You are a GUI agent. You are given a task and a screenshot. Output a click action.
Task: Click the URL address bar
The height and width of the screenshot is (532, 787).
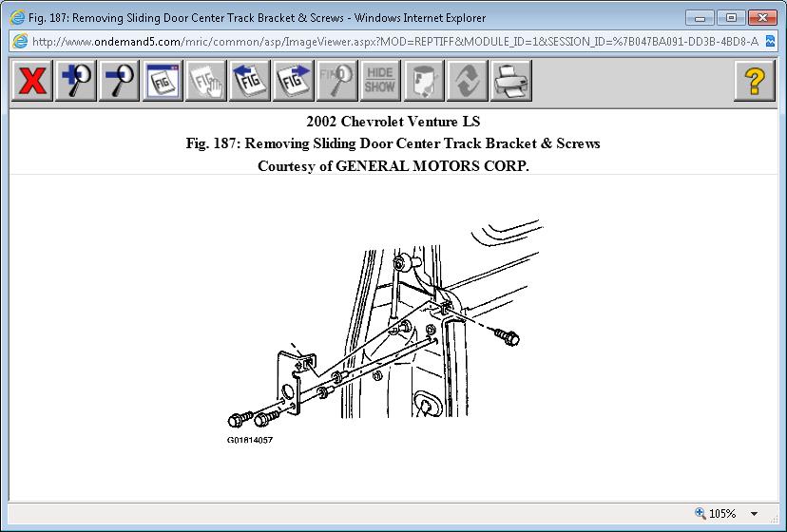coord(394,41)
